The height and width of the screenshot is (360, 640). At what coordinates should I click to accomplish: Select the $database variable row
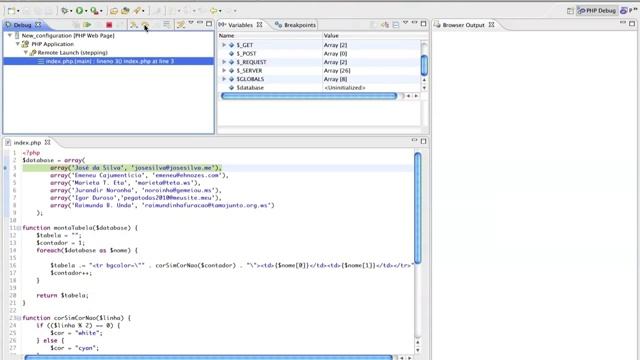tap(320, 87)
